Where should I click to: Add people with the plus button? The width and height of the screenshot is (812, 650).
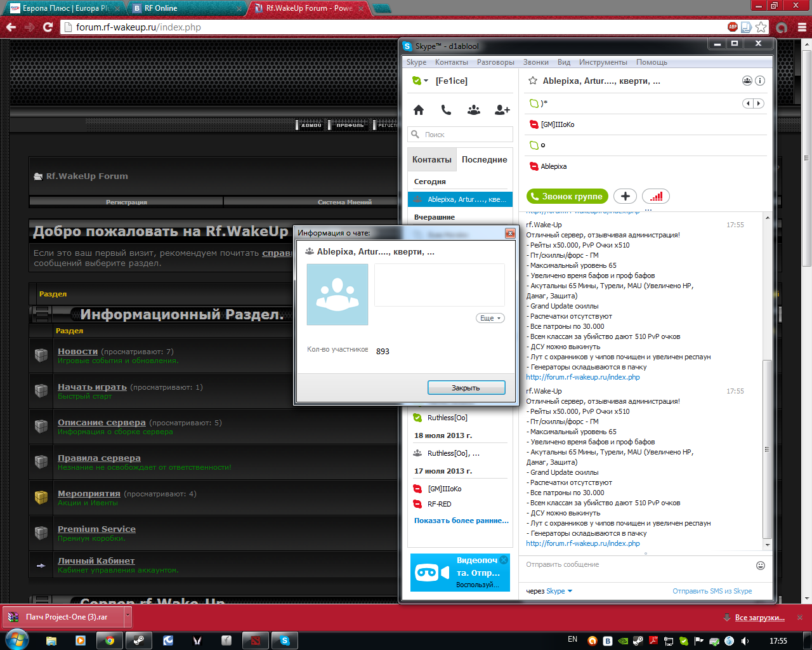625,196
